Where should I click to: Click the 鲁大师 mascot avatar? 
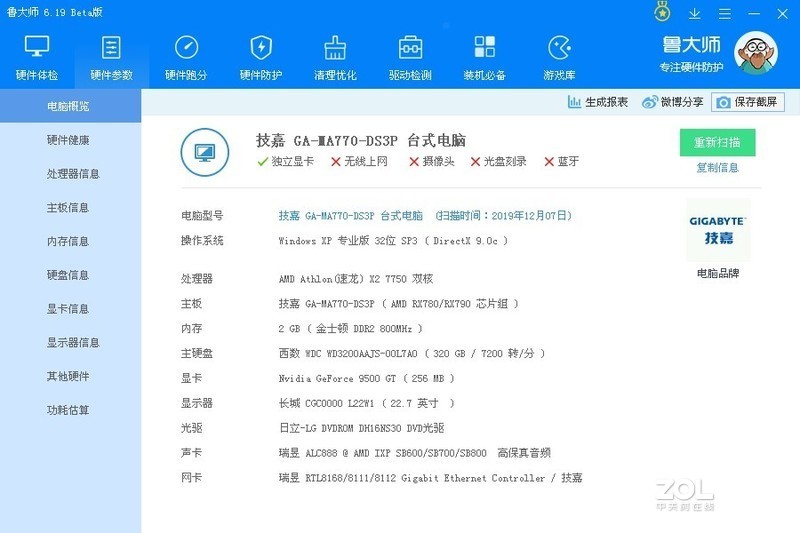coord(756,53)
